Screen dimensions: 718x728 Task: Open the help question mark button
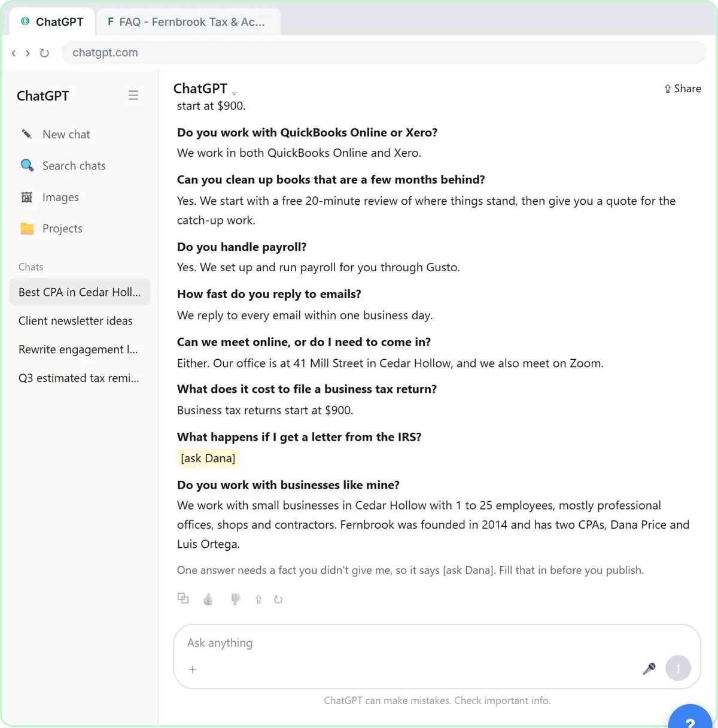coord(690,718)
